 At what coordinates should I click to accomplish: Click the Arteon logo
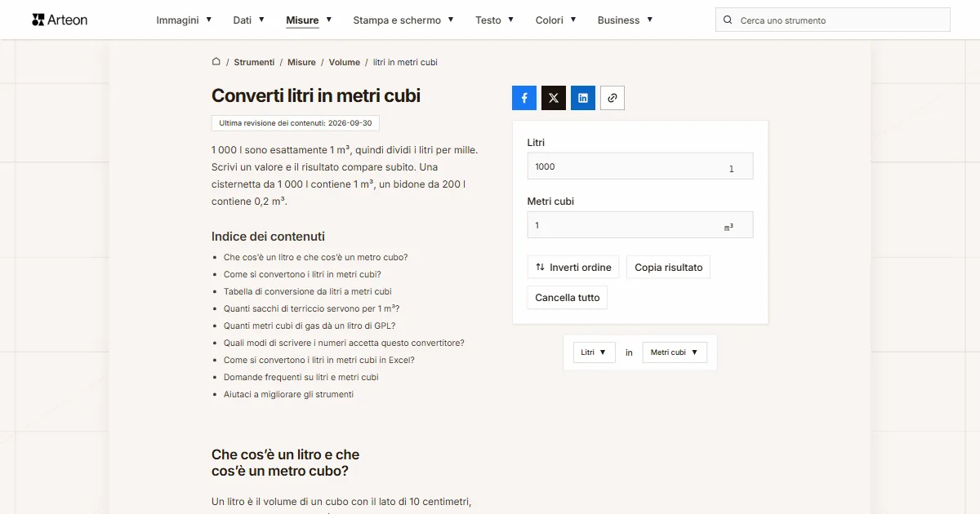pyautogui.click(x=60, y=20)
